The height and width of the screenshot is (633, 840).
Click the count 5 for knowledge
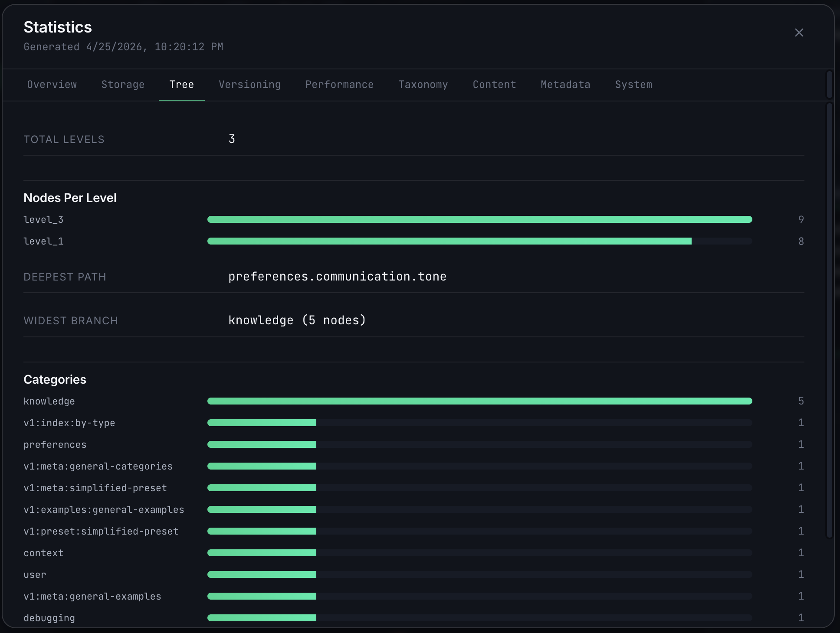[801, 401]
